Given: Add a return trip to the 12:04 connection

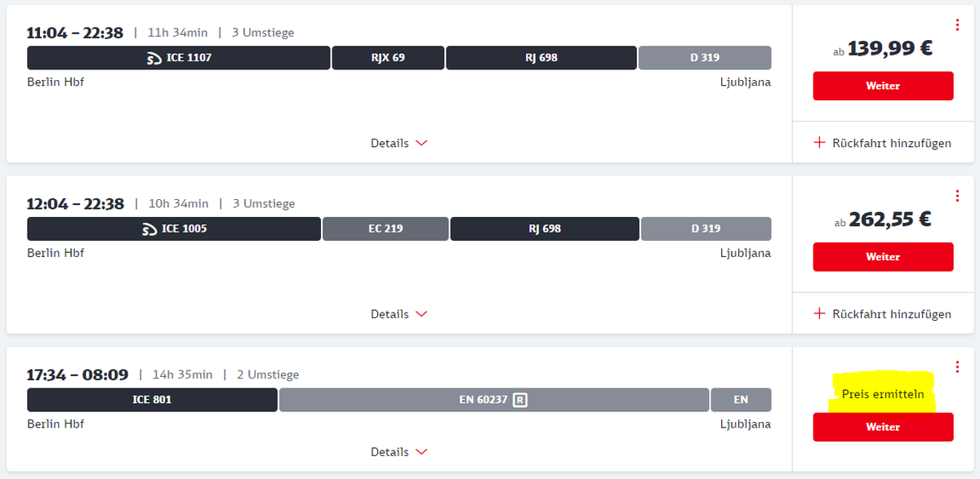Looking at the screenshot, I should click(883, 313).
